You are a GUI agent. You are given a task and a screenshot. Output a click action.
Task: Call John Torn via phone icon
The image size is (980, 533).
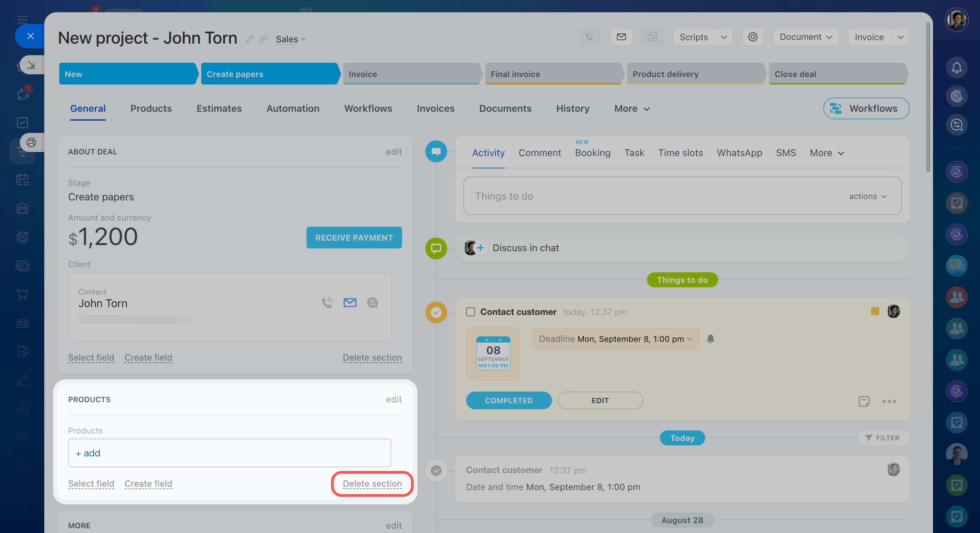(327, 303)
